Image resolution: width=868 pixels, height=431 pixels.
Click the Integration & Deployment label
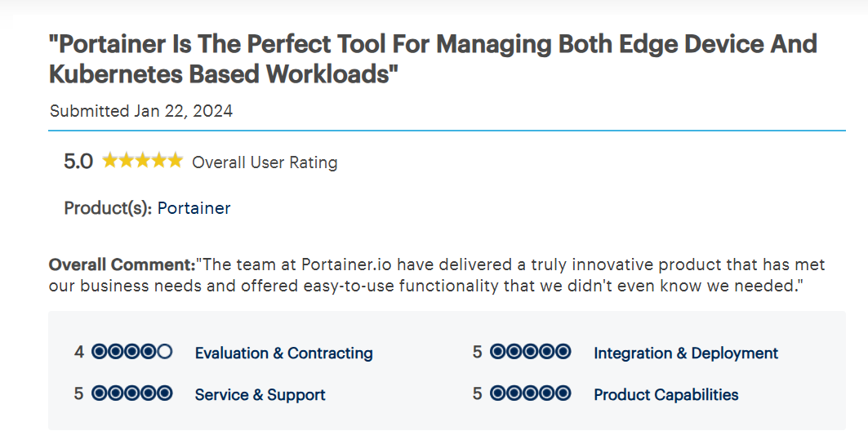tap(686, 353)
